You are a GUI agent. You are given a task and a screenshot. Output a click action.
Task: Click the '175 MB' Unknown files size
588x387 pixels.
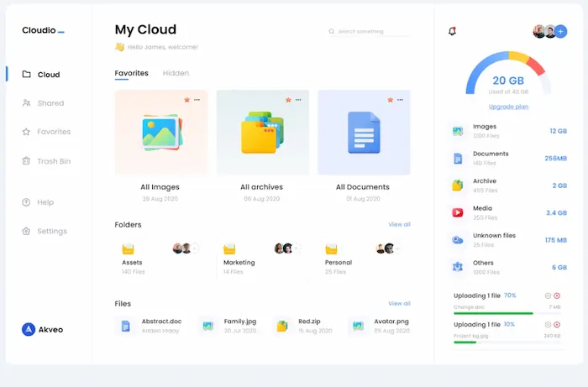556,240
